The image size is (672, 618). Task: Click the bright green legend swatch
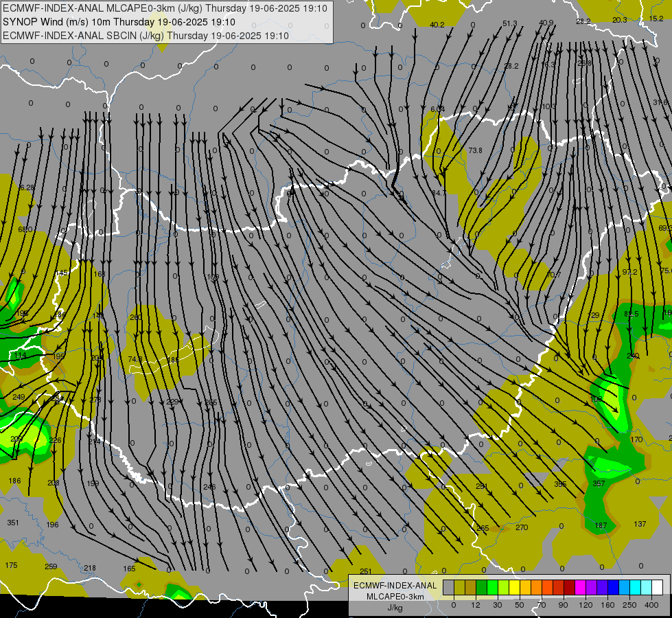(x=493, y=588)
